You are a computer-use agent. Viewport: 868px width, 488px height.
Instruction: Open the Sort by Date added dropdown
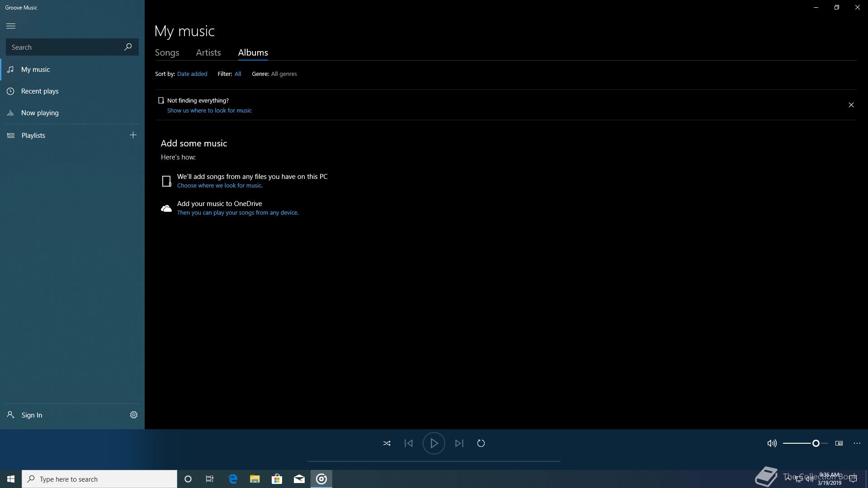tap(192, 74)
